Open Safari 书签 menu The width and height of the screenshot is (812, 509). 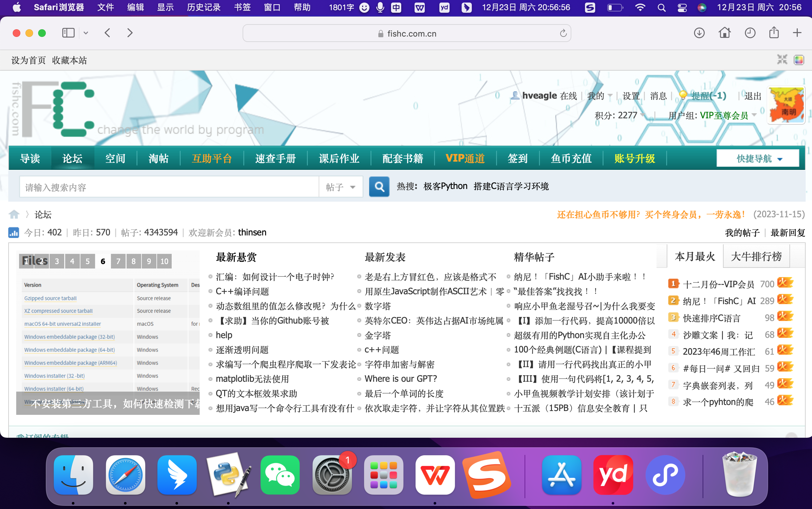242,7
